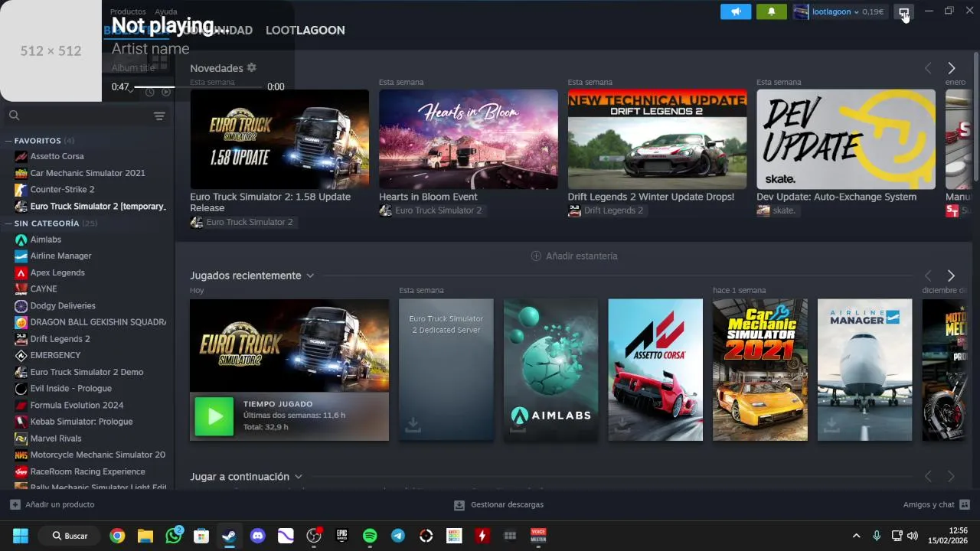This screenshot has width=980, height=551.
Task: Collapse the SIN CATEGORÍA category
Action: (8, 223)
